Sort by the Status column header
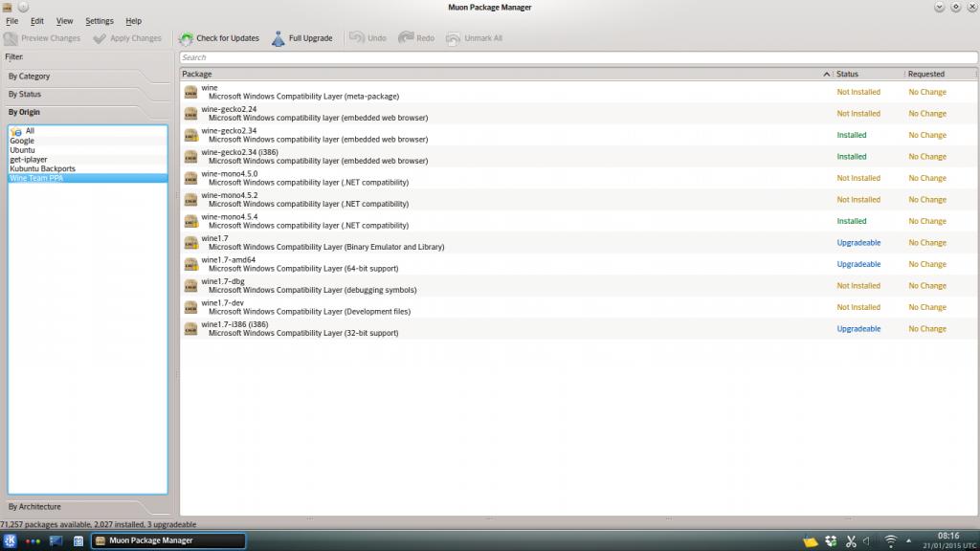The image size is (980, 551). click(869, 74)
